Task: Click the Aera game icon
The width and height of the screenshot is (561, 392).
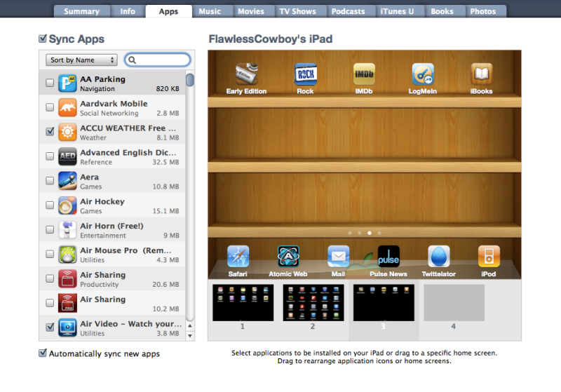Action: 67,181
